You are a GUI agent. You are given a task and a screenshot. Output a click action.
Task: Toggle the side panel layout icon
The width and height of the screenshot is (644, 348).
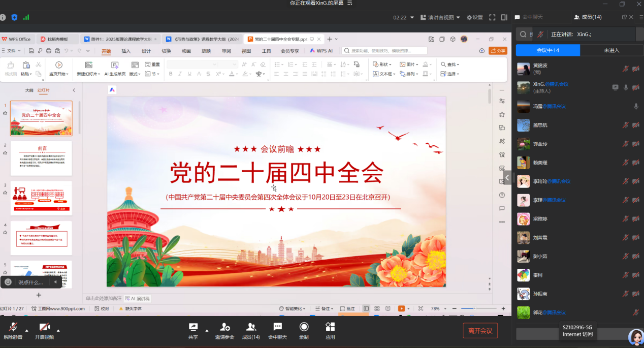click(x=504, y=17)
